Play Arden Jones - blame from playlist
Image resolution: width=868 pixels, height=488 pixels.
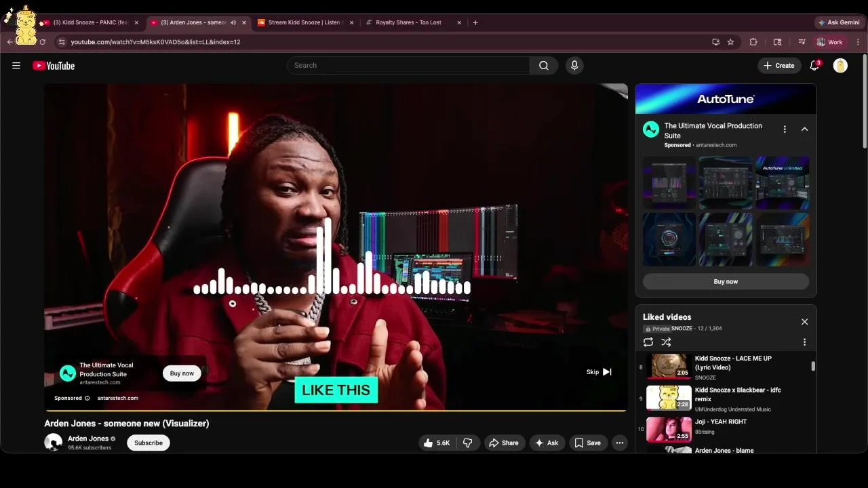pos(726,450)
